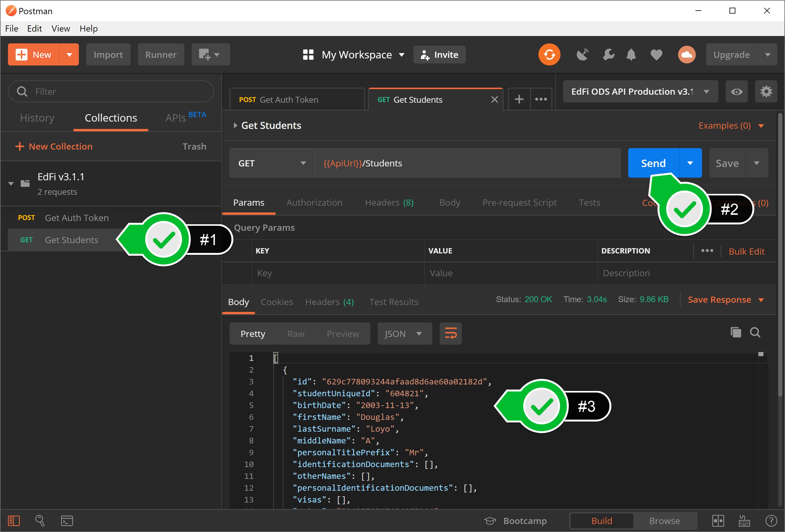
Task: Open the Pre-request Script tab
Action: (x=519, y=202)
